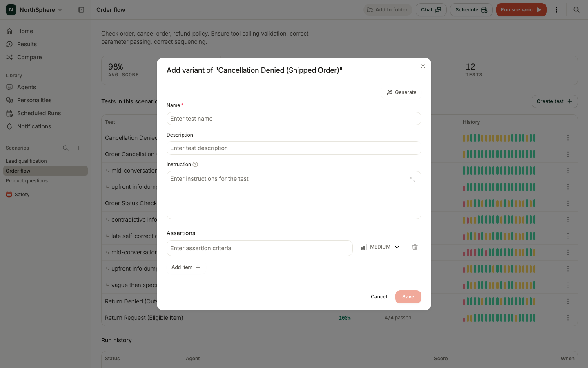The image size is (588, 368).
Task: Cancel the variant dialog
Action: point(379,297)
